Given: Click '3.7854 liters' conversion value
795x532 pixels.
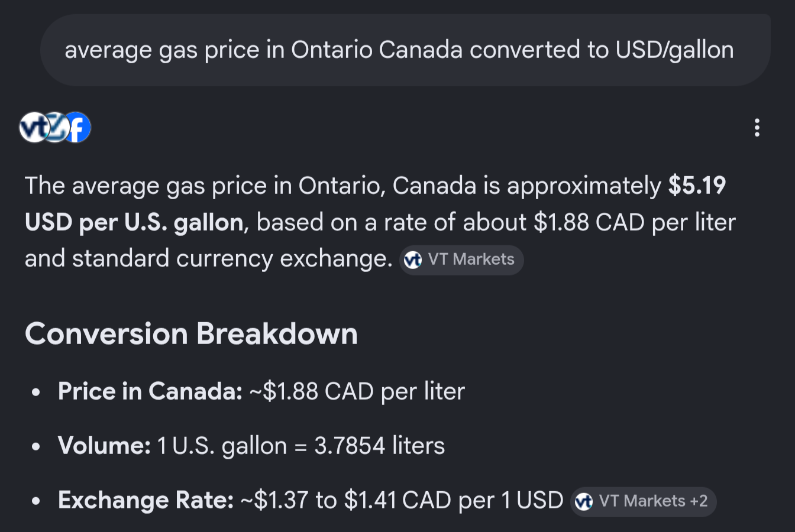Looking at the screenshot, I should click(x=379, y=446).
